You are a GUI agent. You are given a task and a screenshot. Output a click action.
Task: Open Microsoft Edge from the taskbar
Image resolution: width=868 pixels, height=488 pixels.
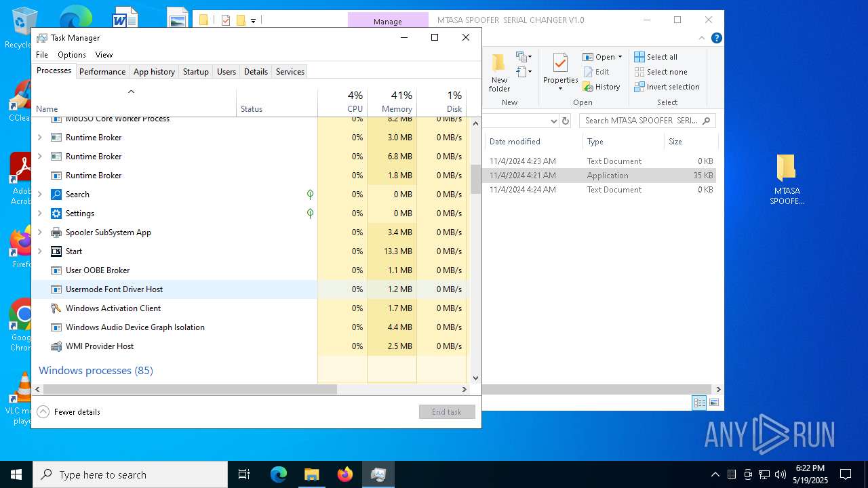pyautogui.click(x=279, y=474)
